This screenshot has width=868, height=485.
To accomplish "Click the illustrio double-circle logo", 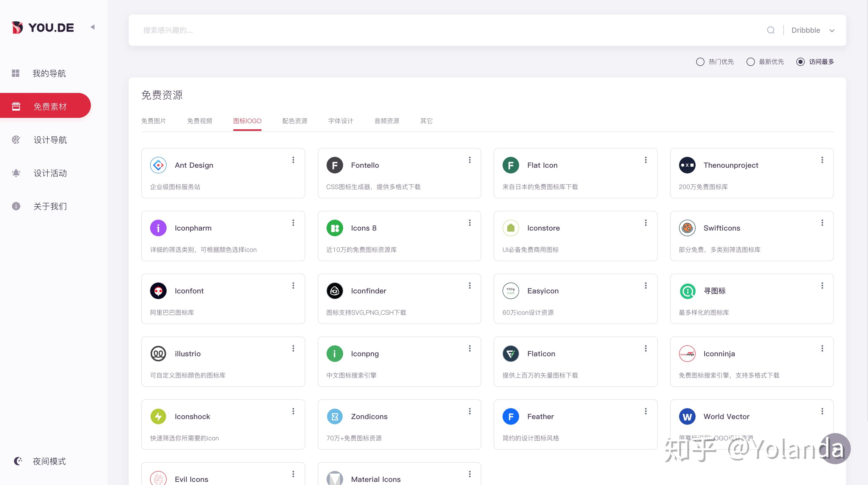I will 158,354.
